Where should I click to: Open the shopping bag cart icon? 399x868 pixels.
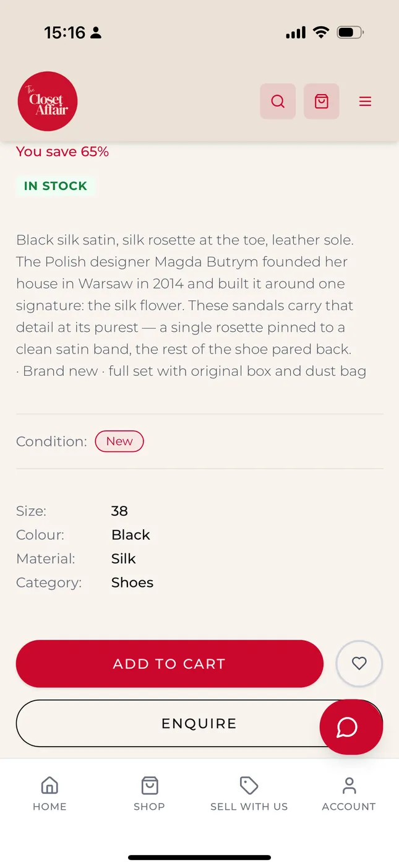322,101
